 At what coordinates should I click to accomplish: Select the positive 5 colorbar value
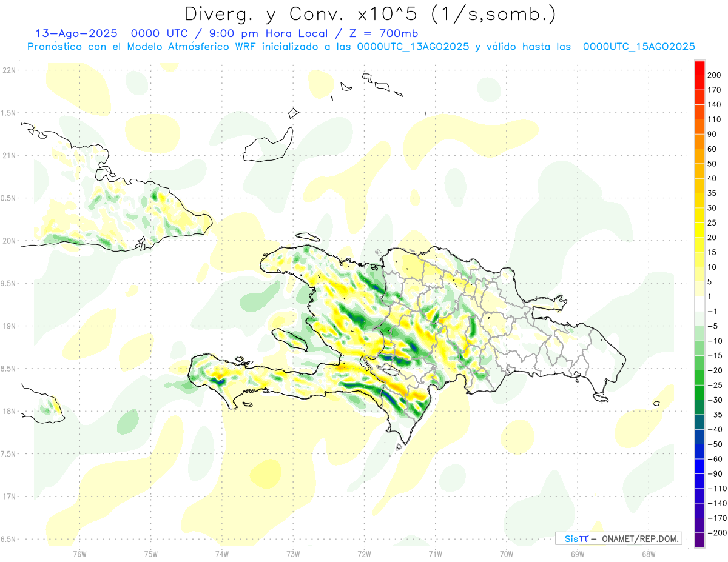click(x=711, y=282)
